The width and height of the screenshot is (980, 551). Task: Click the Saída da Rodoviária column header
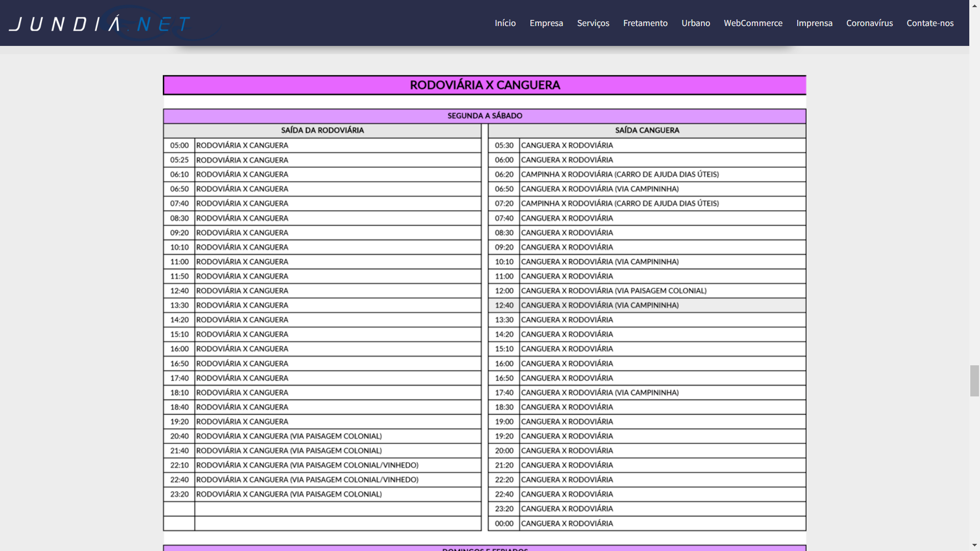click(x=322, y=131)
